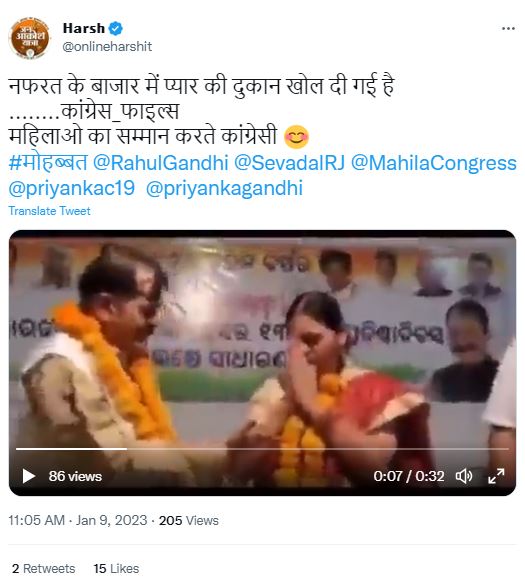Open the @RahulGandhi mention
The height and width of the screenshot is (584, 525).
(x=160, y=163)
